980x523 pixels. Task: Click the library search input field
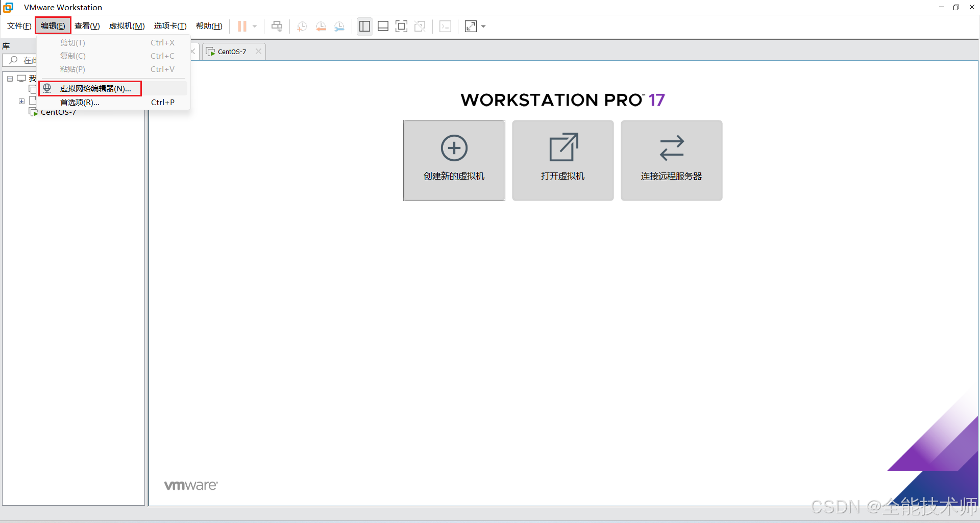point(20,60)
